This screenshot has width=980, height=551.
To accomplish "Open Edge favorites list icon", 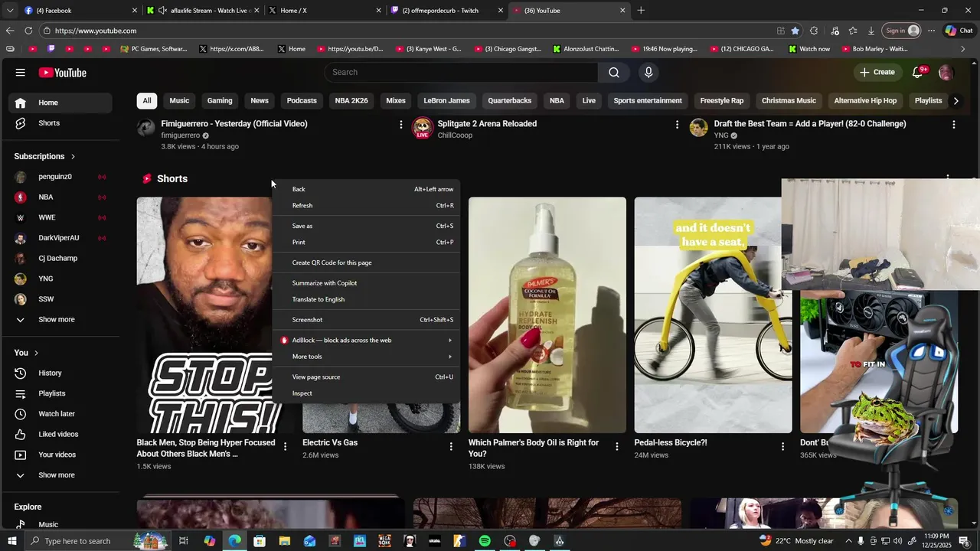I will pyautogui.click(x=853, y=31).
